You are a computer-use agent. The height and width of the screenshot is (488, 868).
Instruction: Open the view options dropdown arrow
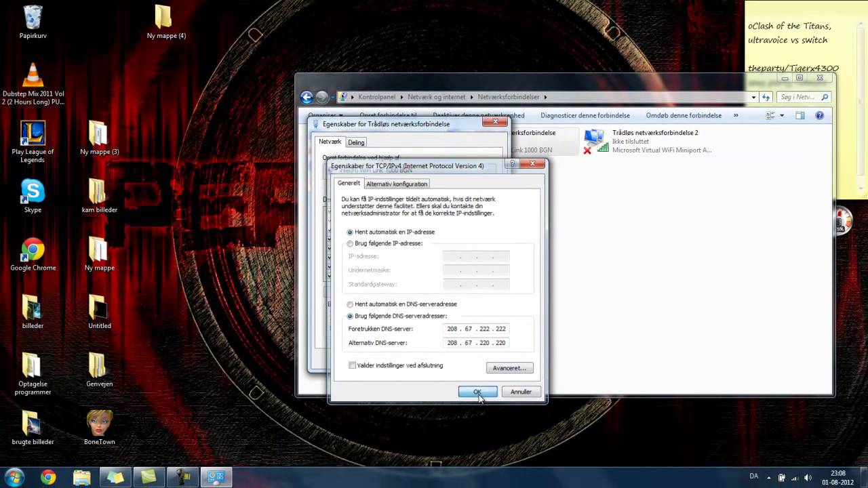[782, 115]
